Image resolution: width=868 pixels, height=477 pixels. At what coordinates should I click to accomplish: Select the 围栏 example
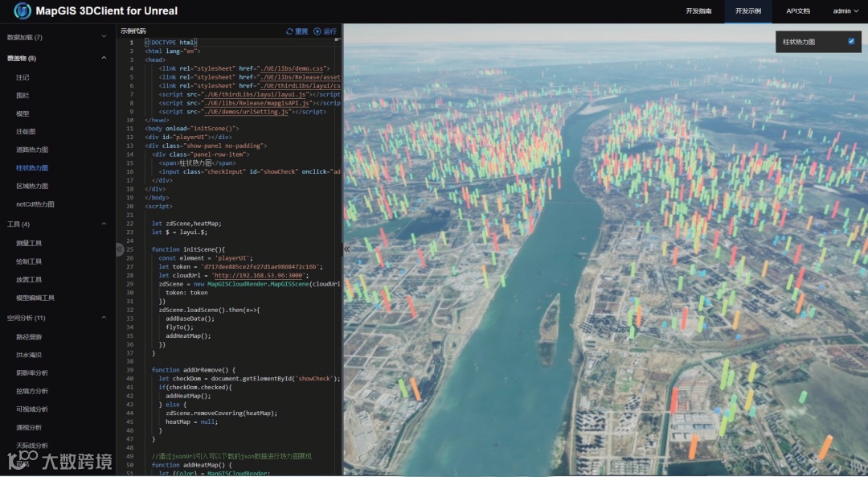(23, 95)
